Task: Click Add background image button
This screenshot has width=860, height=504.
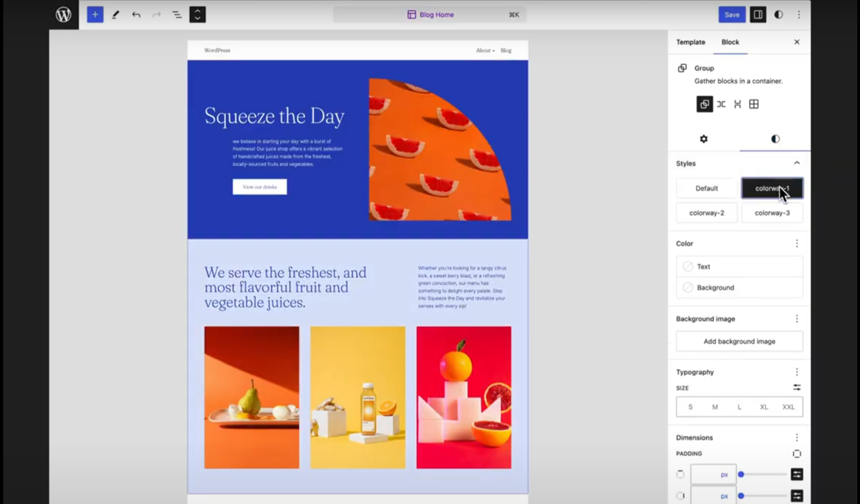Action: tap(739, 341)
